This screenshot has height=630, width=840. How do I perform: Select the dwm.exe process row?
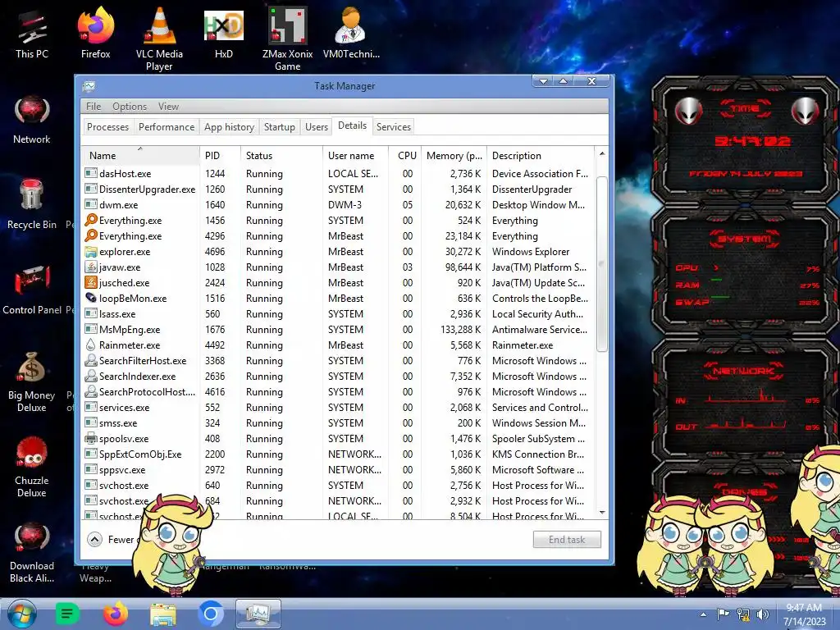pos(337,205)
